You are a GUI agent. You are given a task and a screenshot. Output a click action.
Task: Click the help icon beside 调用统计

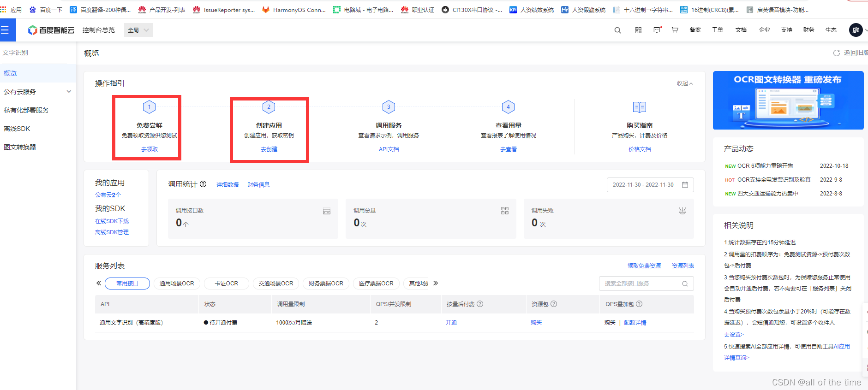(203, 184)
